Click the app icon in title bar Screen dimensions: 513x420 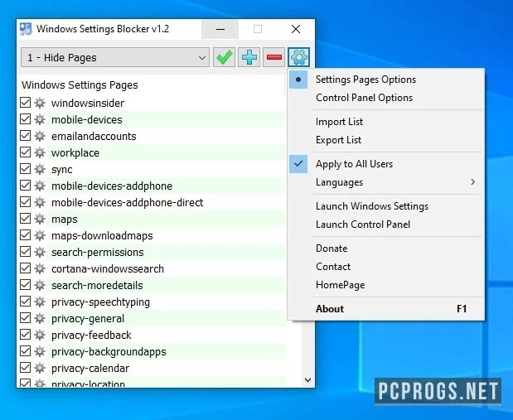click(x=26, y=29)
